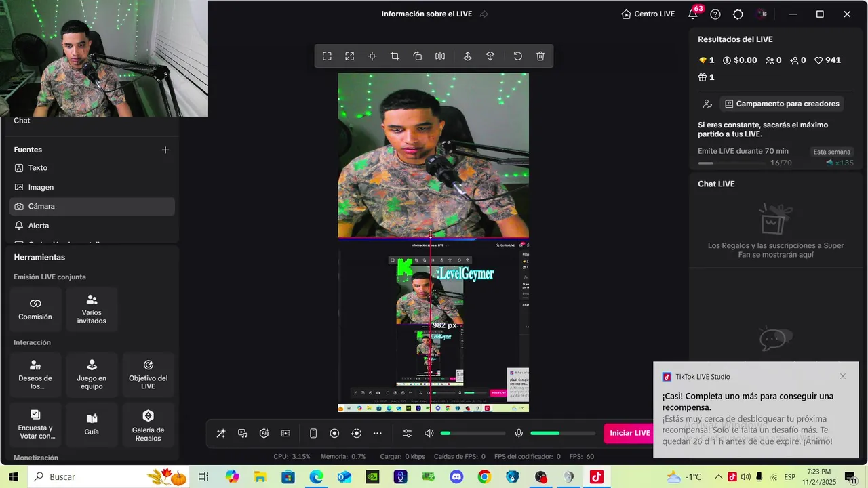Open Varios invitados tool
The image size is (868, 488).
pyautogui.click(x=92, y=309)
